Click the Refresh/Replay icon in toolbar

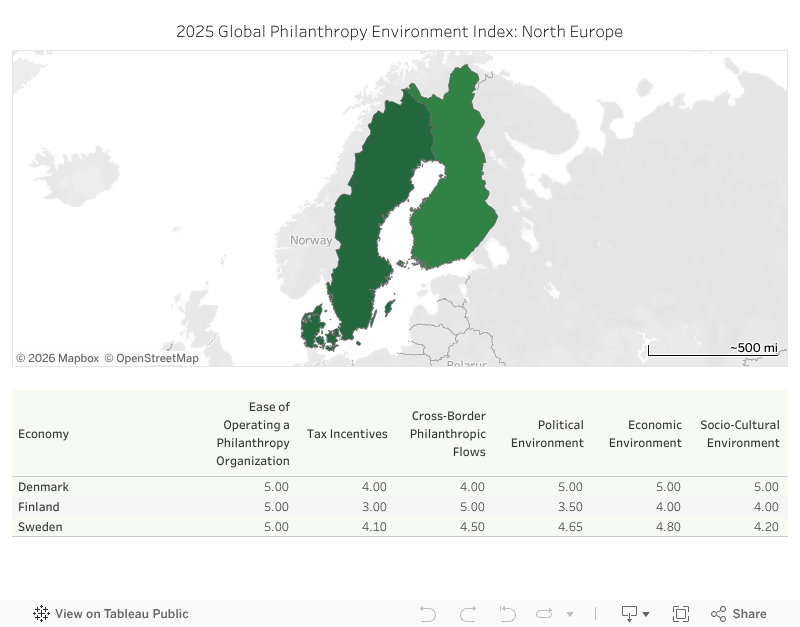click(x=544, y=614)
